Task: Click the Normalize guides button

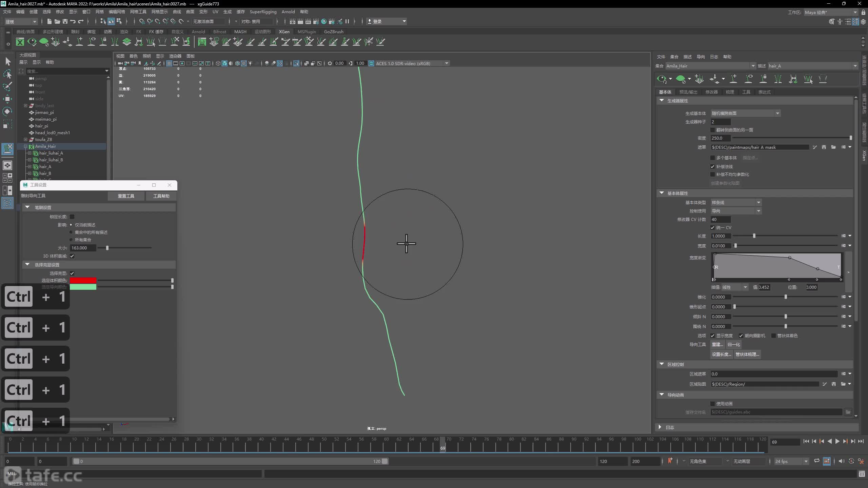Action: pos(734,344)
